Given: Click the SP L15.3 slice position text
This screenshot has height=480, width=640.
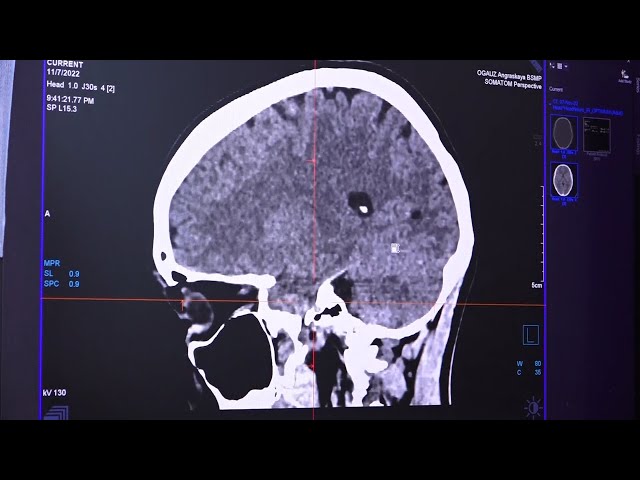Looking at the screenshot, I should 62,108.
